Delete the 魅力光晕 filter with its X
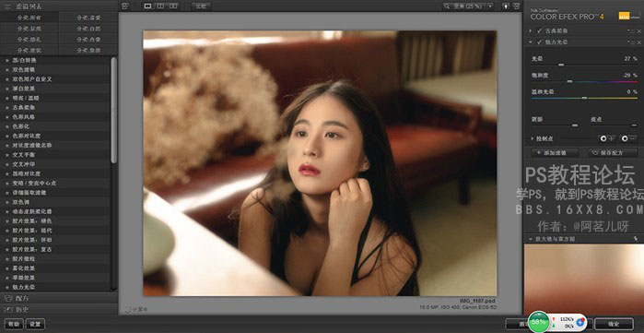The height and width of the screenshot is (333, 644). coord(639,42)
